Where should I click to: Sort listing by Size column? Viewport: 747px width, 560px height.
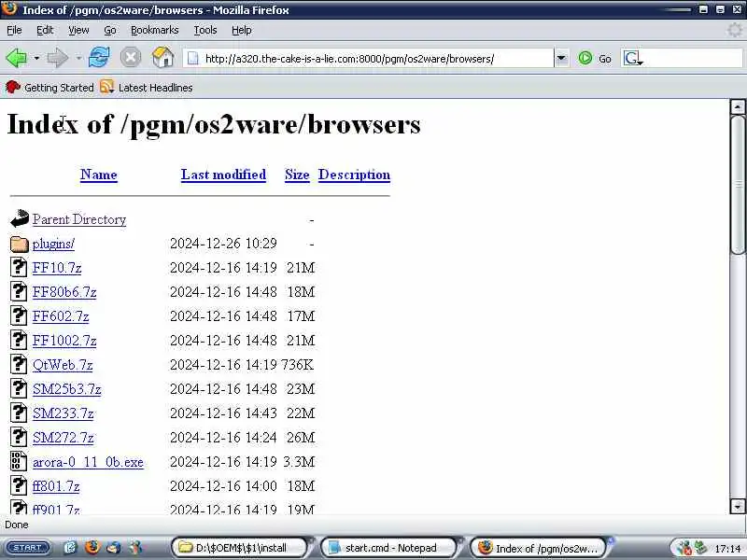click(x=297, y=175)
